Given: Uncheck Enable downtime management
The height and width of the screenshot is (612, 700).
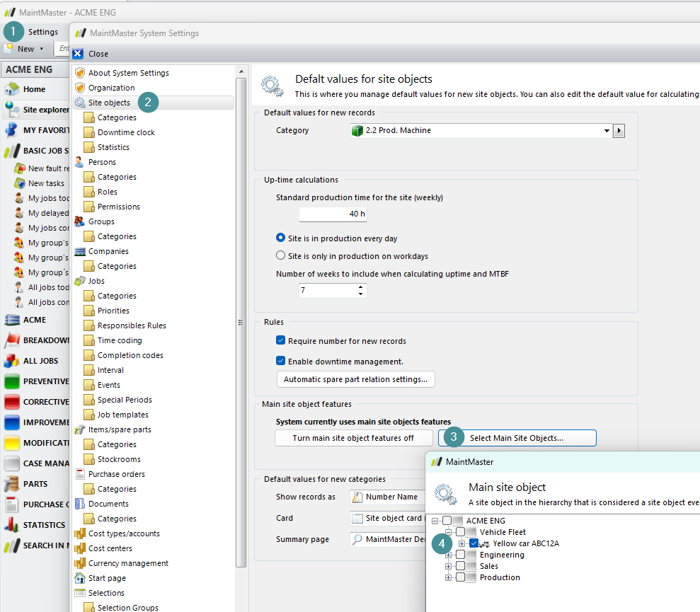Looking at the screenshot, I should point(281,361).
